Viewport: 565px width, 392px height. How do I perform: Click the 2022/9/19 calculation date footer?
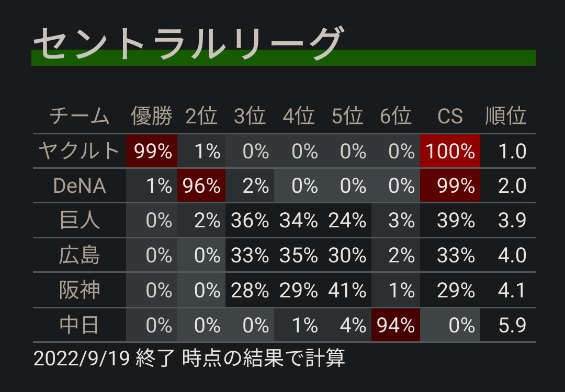[189, 358]
